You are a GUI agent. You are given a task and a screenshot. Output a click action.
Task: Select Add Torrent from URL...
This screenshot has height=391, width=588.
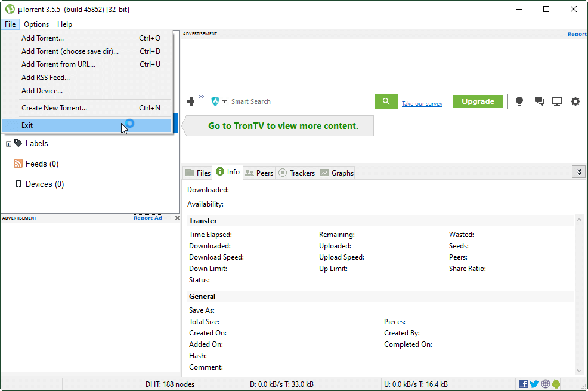click(87, 64)
